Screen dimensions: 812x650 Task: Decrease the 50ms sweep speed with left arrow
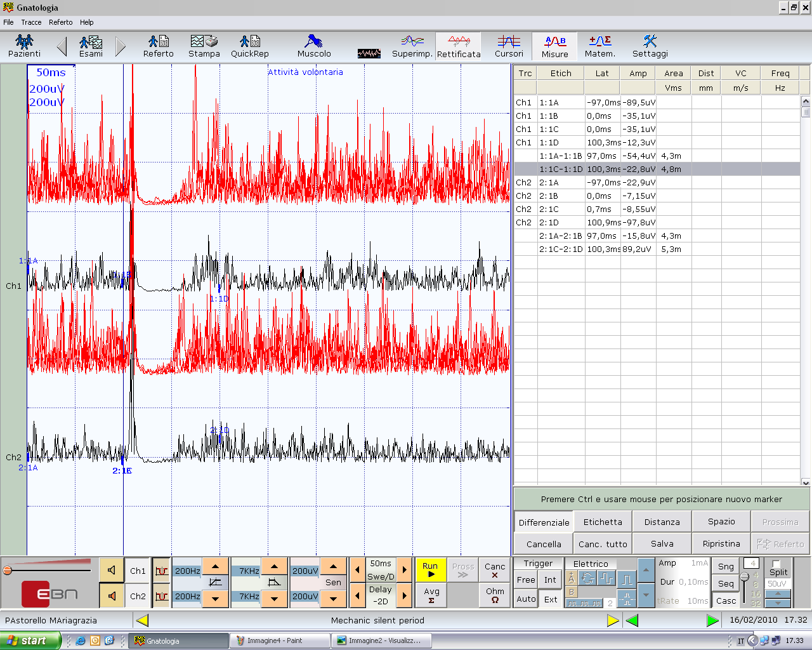point(357,570)
